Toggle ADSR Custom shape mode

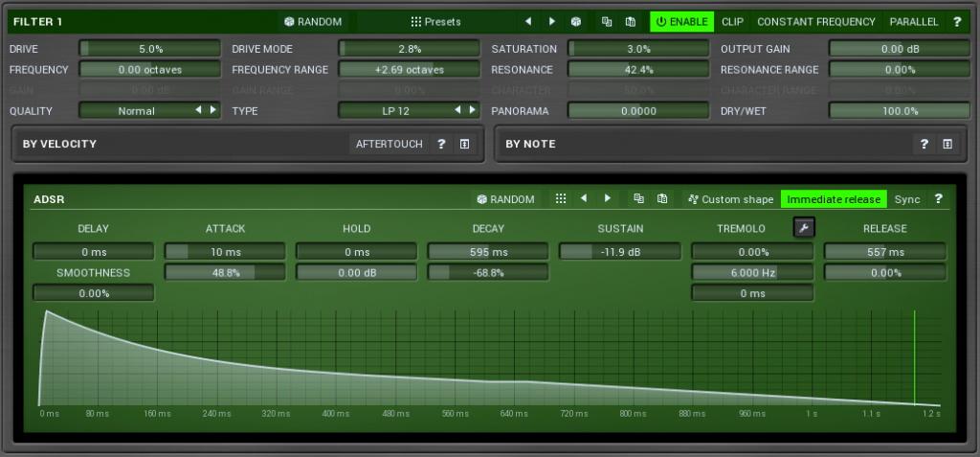coord(730,199)
